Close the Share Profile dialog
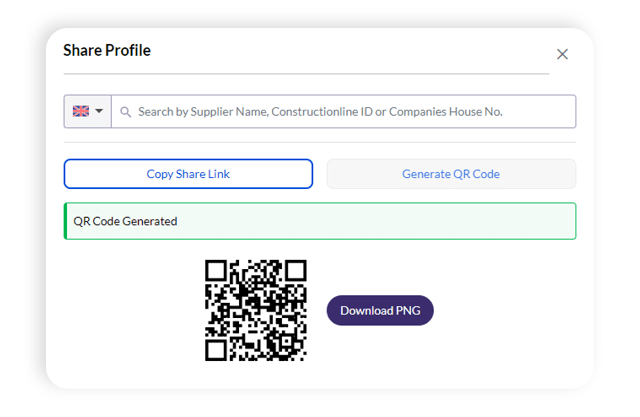Screen dimensions: 640x417 (562, 54)
